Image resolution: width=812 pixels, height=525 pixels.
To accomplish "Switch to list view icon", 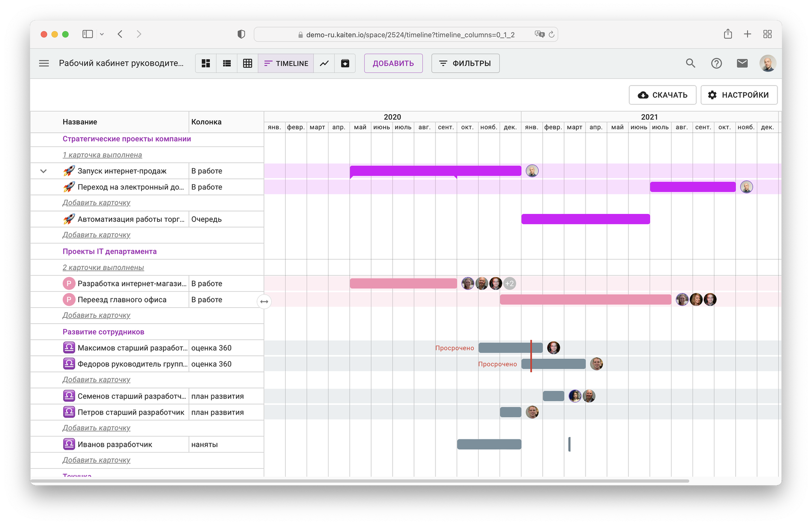I will tap(227, 63).
